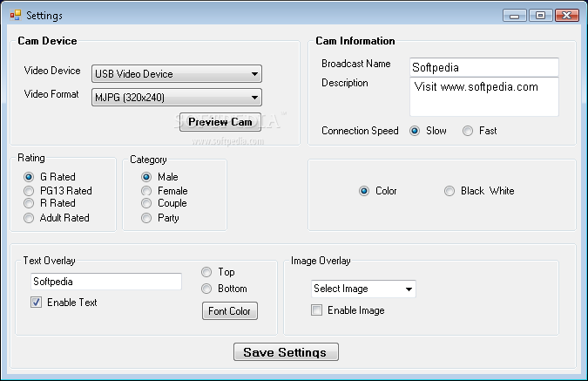588x381 pixels.
Task: Click the Settings window app icon
Action: click(16, 16)
